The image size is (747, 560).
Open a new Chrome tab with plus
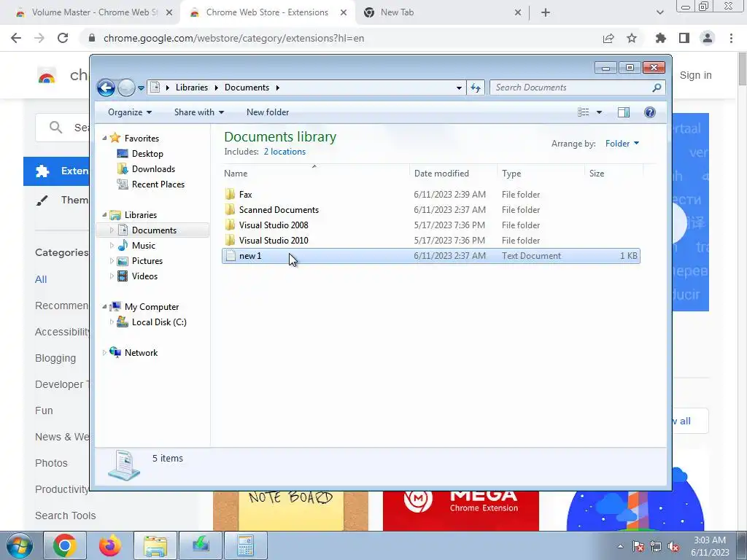click(546, 13)
